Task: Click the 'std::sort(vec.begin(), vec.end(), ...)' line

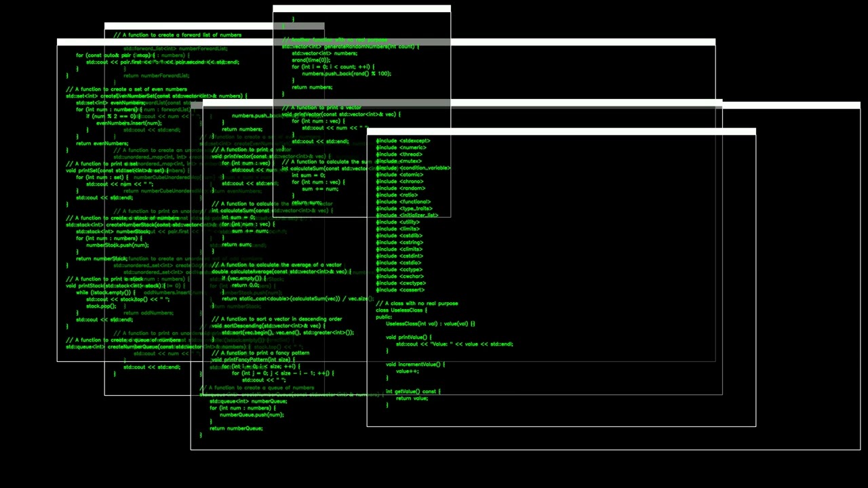Action: click(x=288, y=333)
